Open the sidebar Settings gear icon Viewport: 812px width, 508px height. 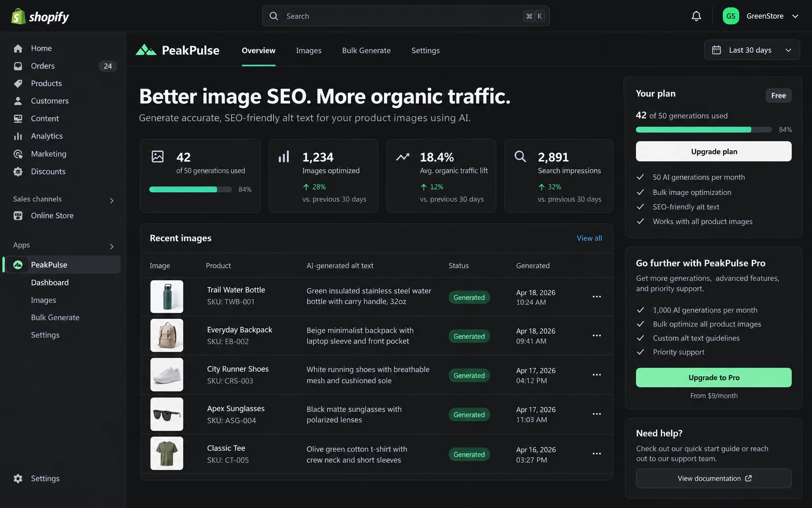18,479
